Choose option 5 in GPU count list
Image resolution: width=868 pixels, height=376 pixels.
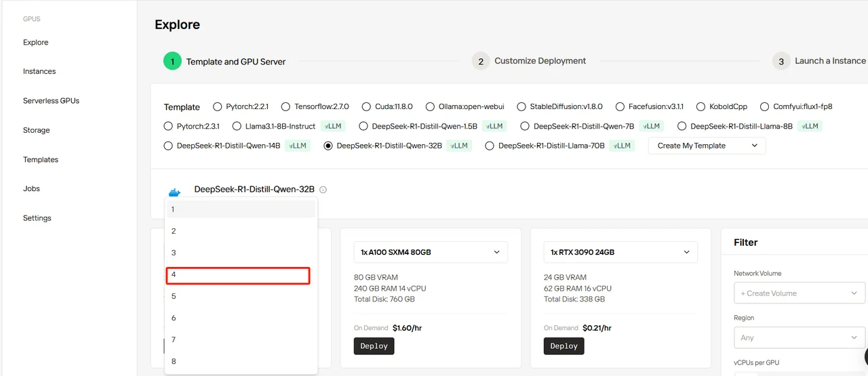click(x=241, y=296)
